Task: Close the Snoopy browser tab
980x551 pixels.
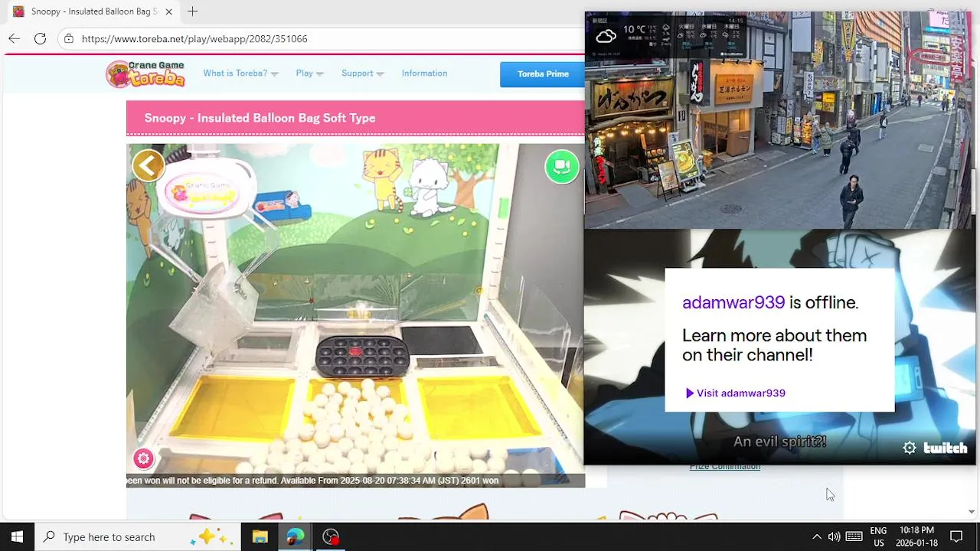Action: coord(168,11)
